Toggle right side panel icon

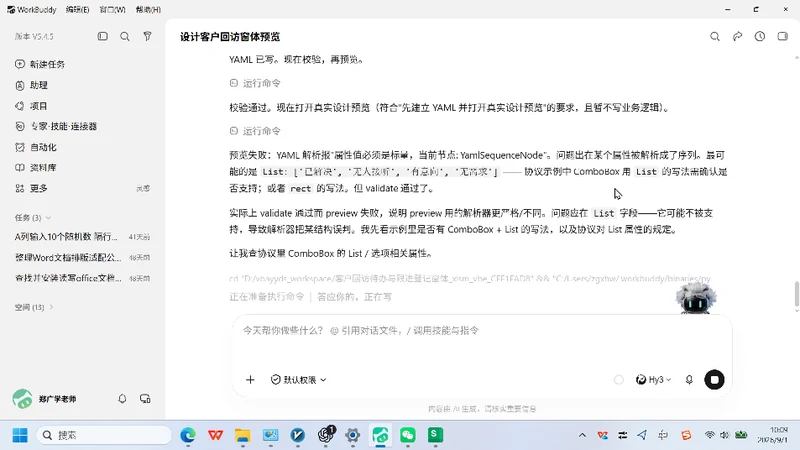coord(783,36)
